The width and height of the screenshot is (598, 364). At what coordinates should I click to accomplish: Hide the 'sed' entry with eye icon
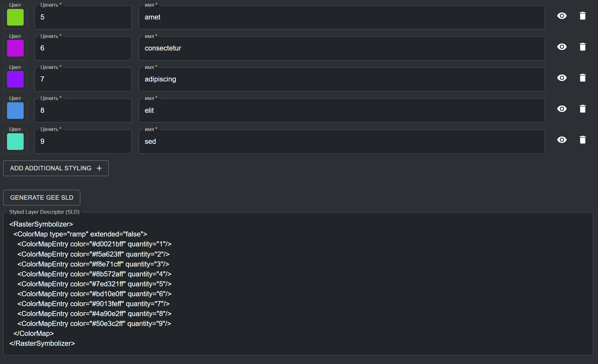point(562,140)
